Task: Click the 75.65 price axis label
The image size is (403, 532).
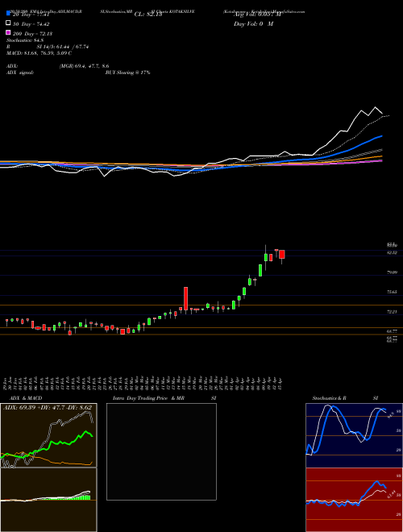Action: coord(393,292)
